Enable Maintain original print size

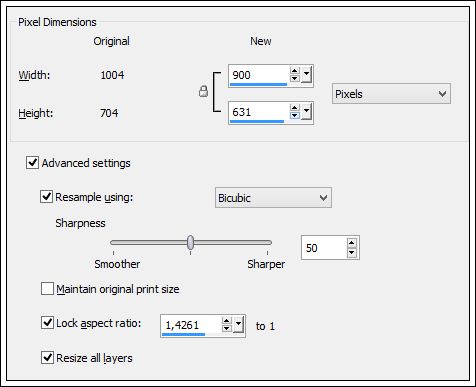pos(47,289)
